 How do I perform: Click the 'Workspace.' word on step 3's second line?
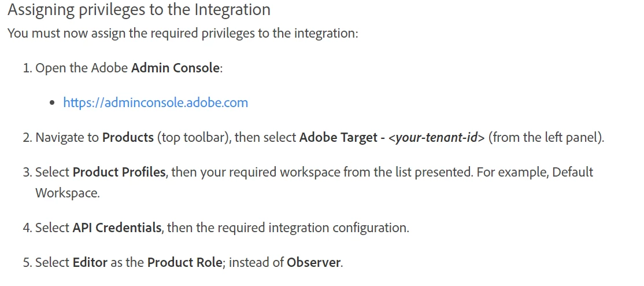point(68,193)
